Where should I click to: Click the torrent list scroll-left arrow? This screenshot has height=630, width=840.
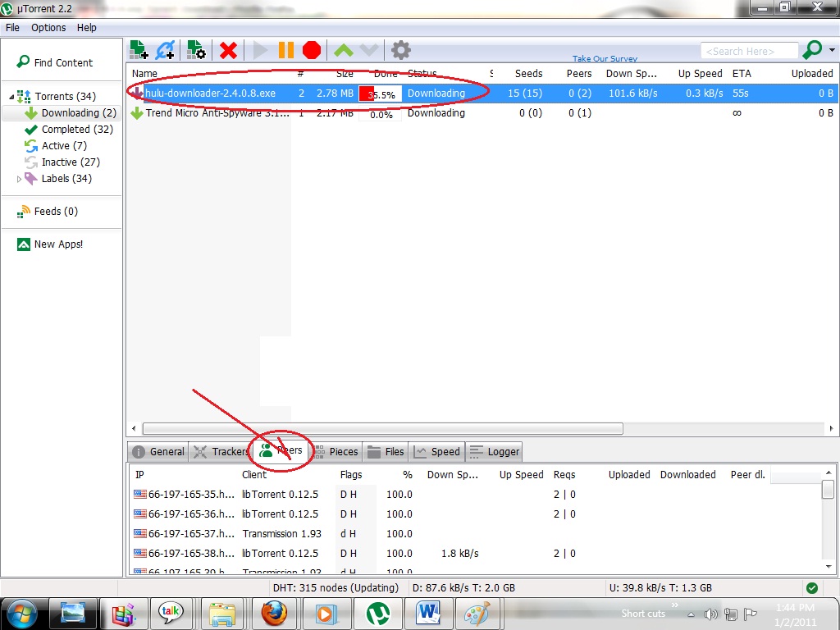pos(134,428)
